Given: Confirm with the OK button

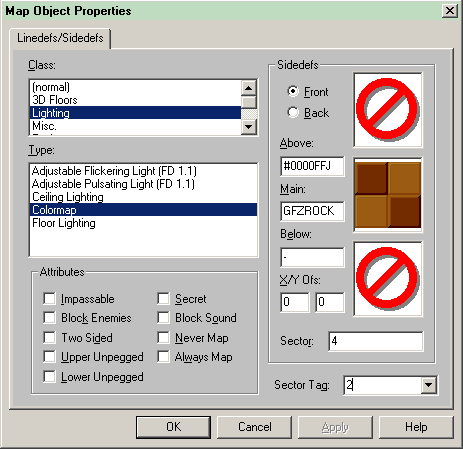Looking at the screenshot, I should pyautogui.click(x=173, y=427).
